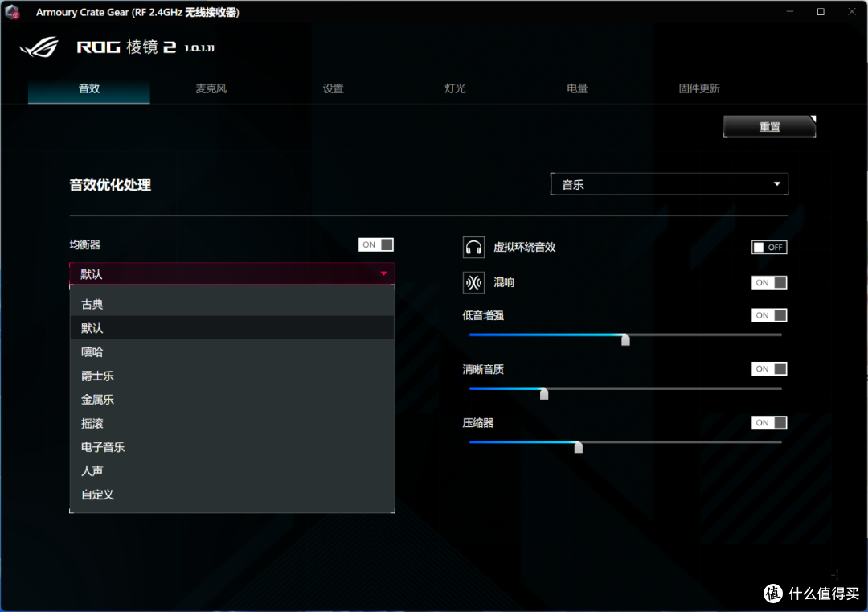Click the 压缩器 label
This screenshot has width=868, height=612.
click(x=477, y=423)
